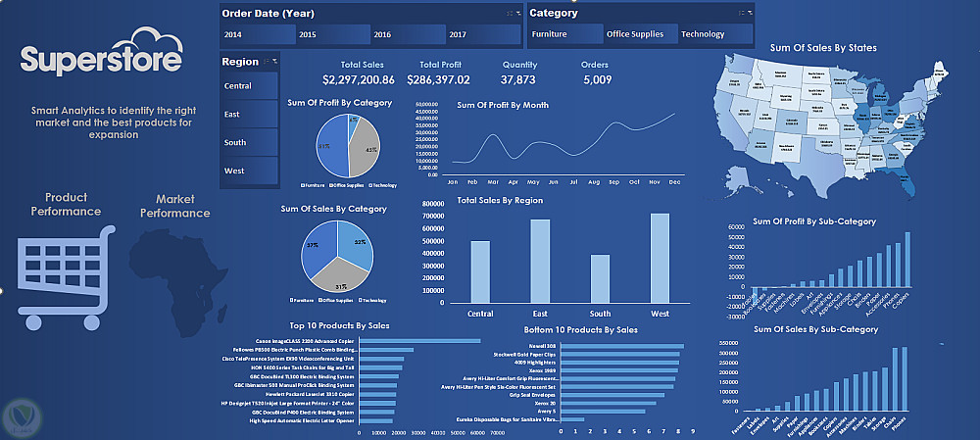Filter by year 2015
Screen dimensions: 980x440
[333, 35]
